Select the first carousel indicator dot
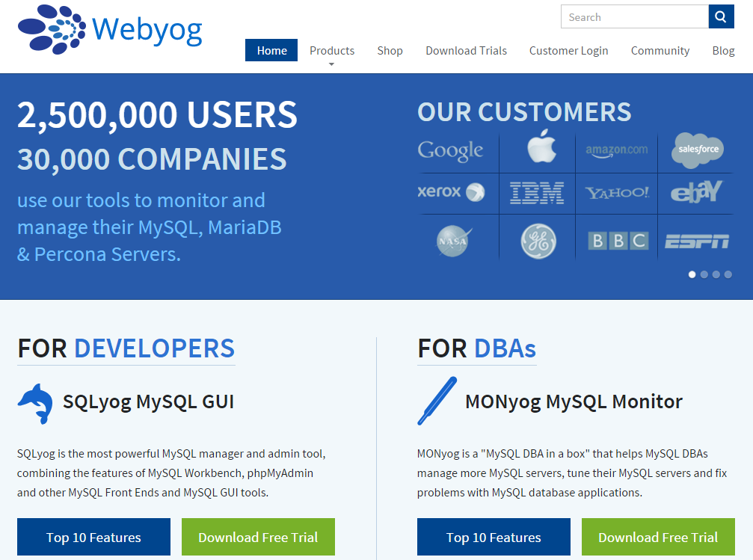The width and height of the screenshot is (753, 560). (692, 274)
